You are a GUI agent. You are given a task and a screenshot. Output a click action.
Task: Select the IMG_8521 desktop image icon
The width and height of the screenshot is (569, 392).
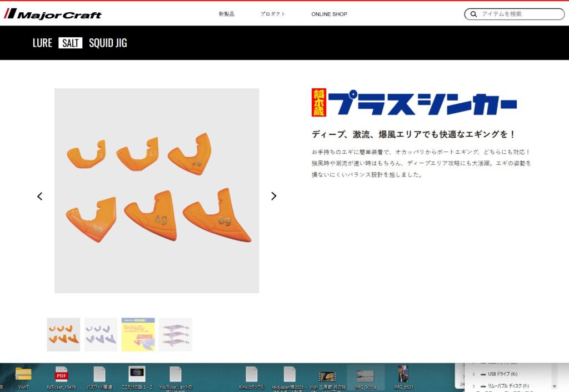403,374
